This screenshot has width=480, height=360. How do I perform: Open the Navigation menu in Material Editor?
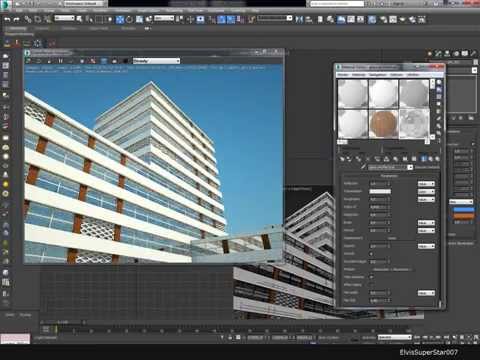[x=378, y=75]
